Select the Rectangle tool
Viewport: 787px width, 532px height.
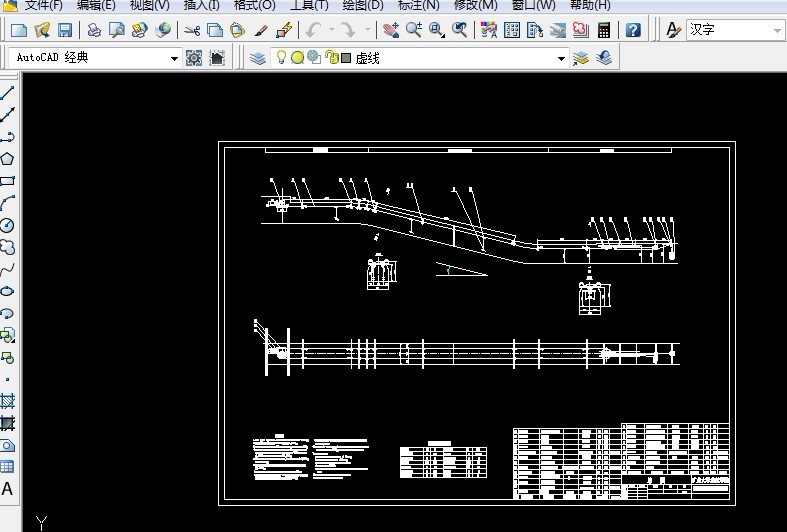click(x=8, y=181)
